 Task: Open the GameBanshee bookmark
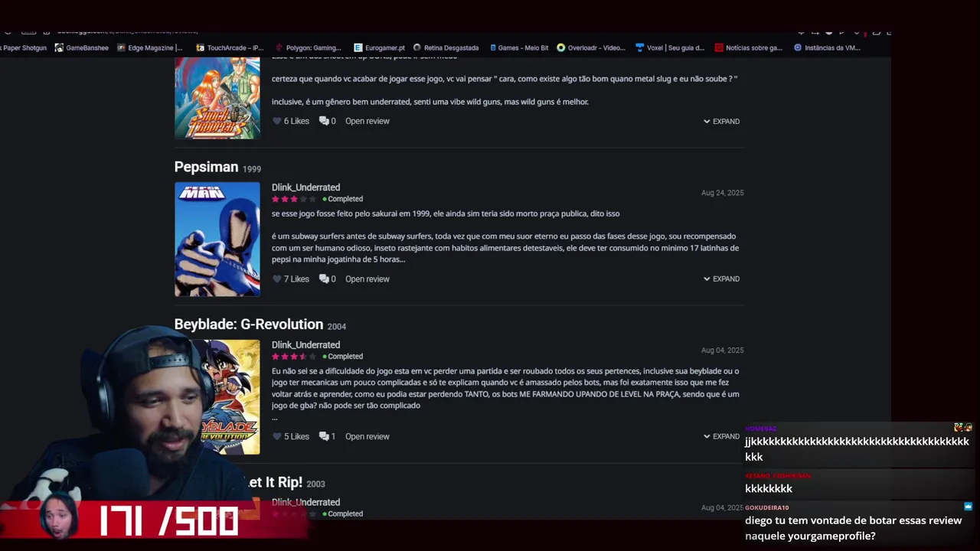[81, 47]
